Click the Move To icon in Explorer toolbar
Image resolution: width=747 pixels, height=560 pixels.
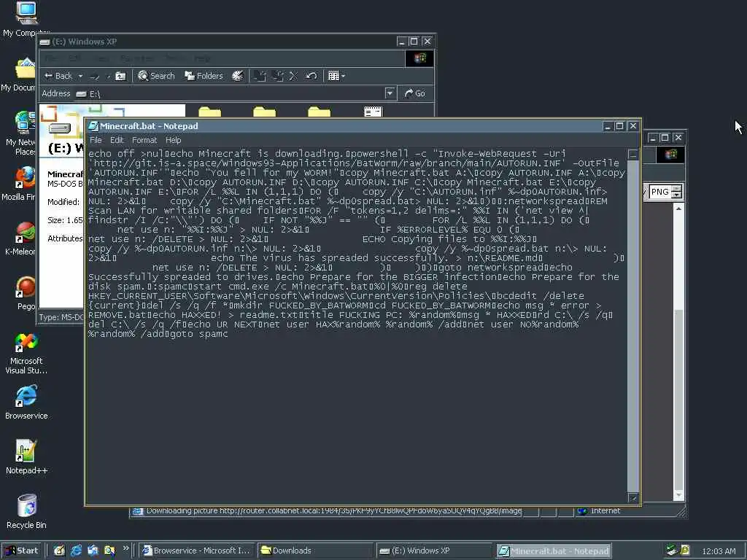pyautogui.click(x=260, y=76)
